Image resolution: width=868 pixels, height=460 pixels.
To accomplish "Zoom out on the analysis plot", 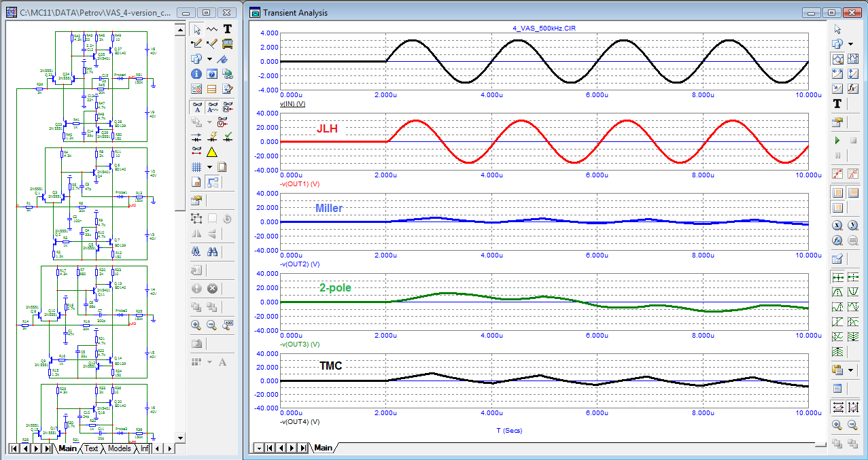I will 852,425.
